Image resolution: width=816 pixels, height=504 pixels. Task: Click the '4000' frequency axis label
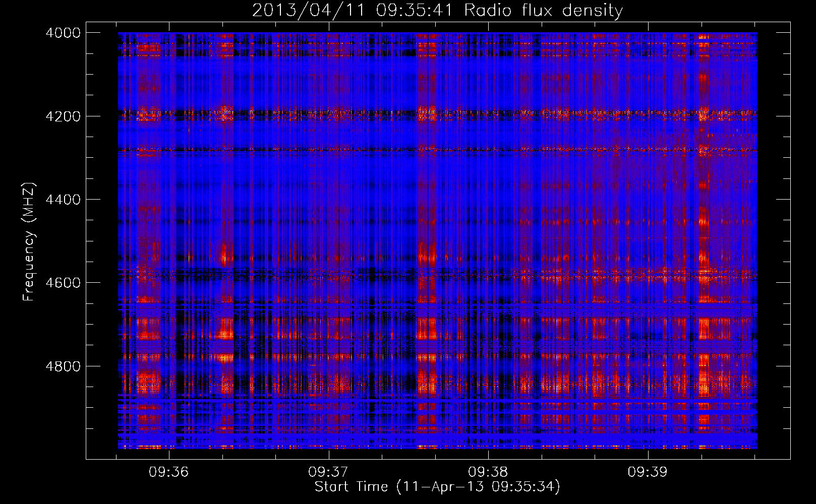(x=63, y=33)
